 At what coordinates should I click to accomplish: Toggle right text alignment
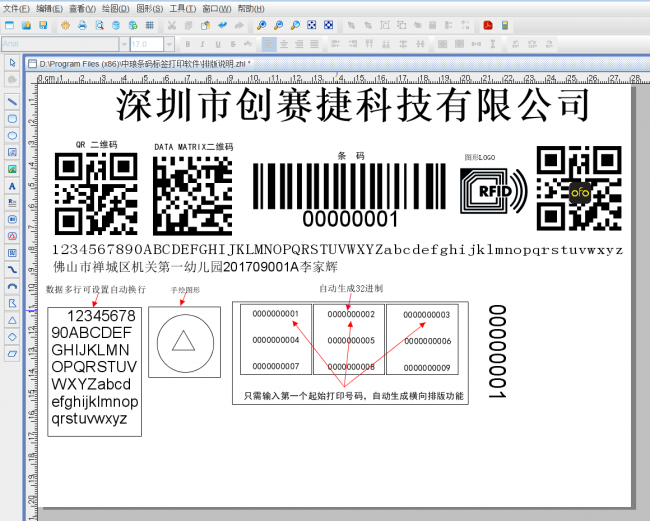tap(299, 44)
